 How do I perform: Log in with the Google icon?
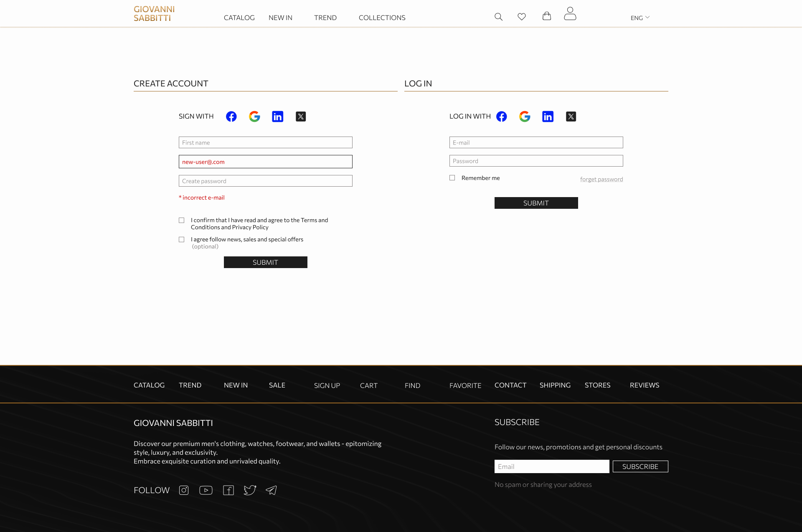pos(525,117)
